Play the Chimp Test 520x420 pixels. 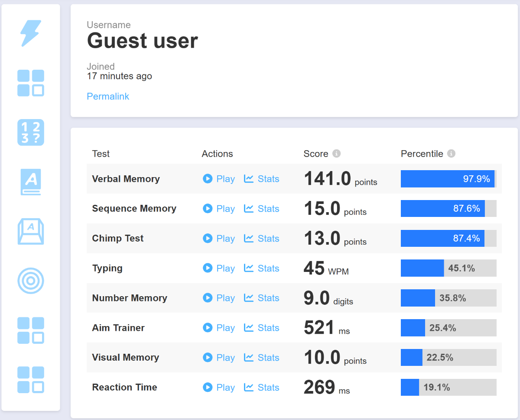pos(219,239)
